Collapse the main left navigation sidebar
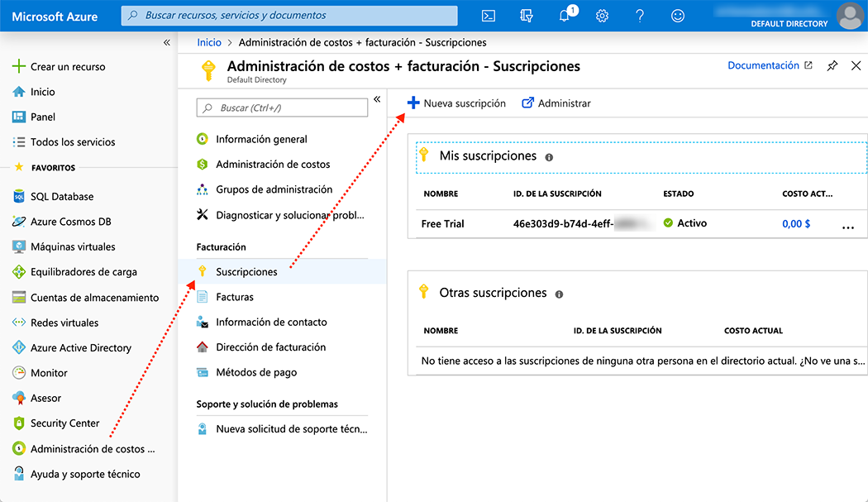This screenshot has width=868, height=502. tap(167, 43)
